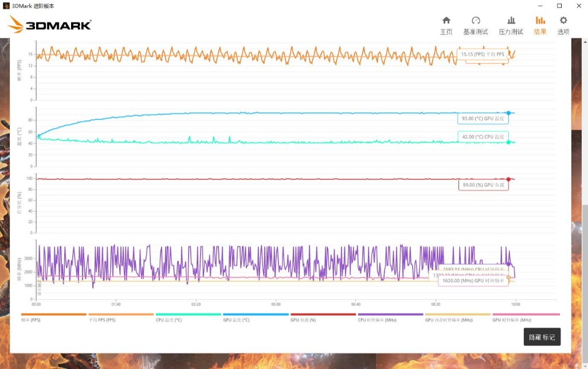Toggle the 帧率 (FPS) legend series

pos(54,317)
